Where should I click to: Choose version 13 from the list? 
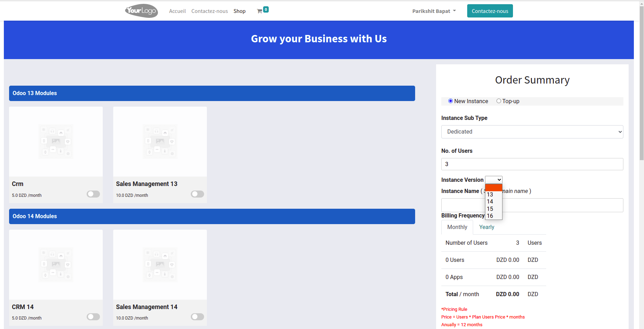[494, 194]
